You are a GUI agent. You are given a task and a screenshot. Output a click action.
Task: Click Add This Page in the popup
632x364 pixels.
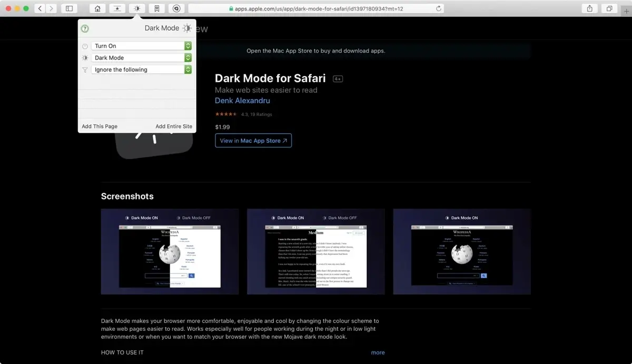click(x=100, y=126)
